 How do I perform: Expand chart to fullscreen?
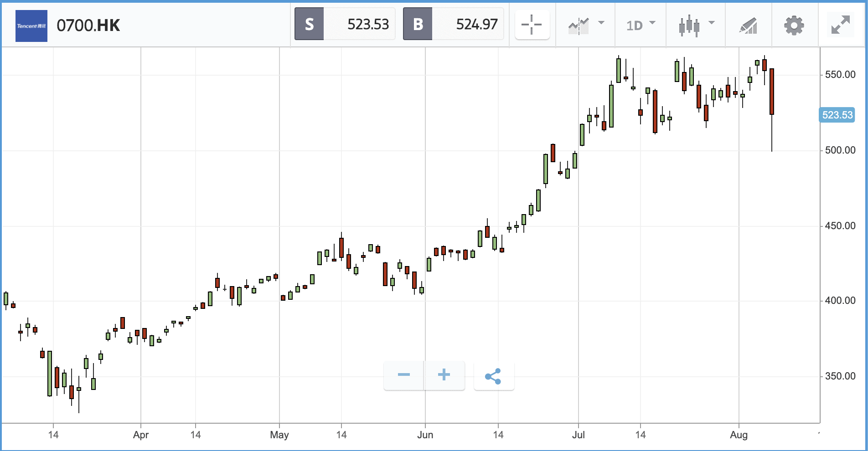click(x=841, y=25)
